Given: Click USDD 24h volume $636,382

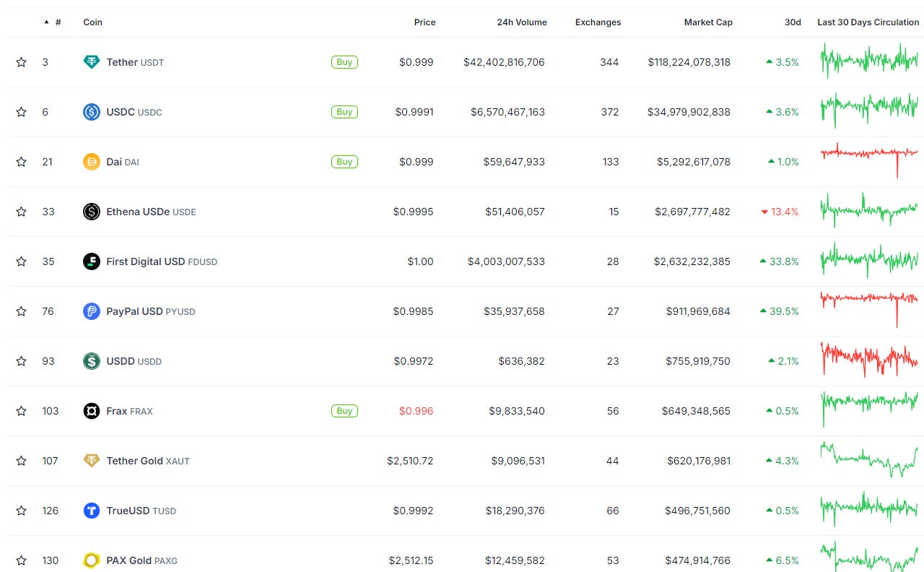Looking at the screenshot, I should point(521,361).
